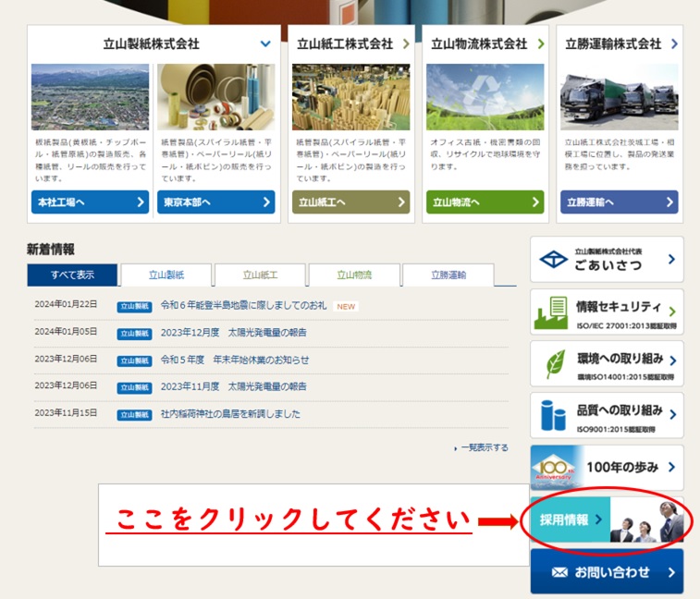Select the すべて表示 news tab

click(x=72, y=275)
